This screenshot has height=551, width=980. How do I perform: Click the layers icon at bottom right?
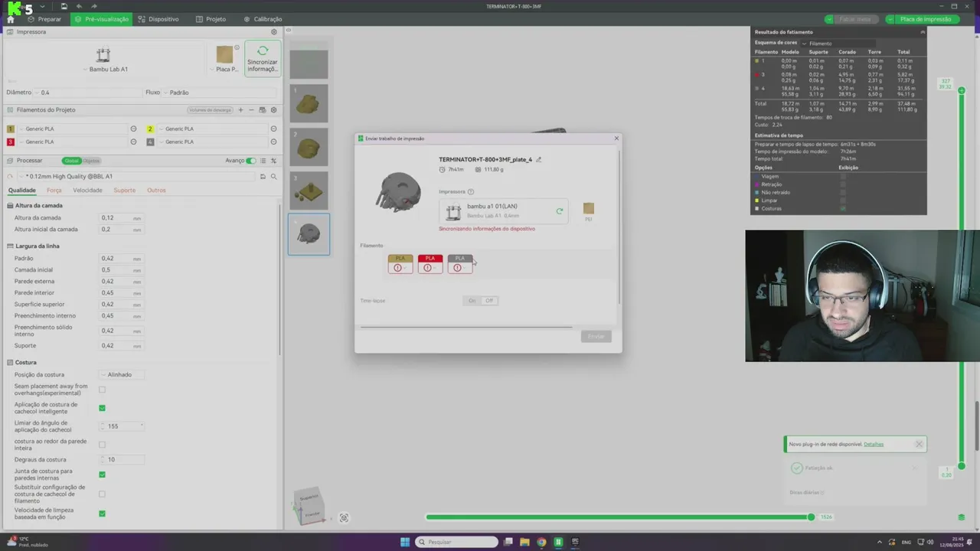click(962, 517)
